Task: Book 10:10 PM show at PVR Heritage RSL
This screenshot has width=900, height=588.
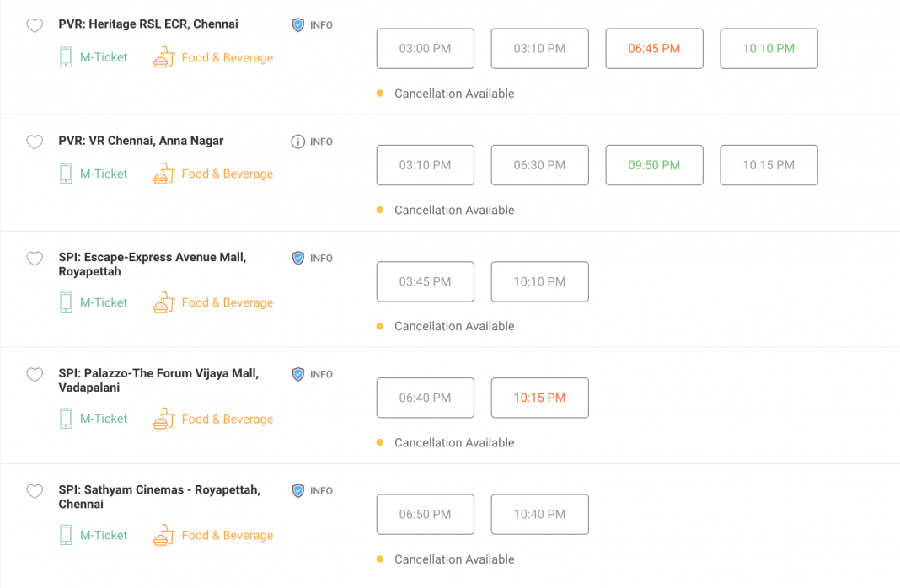Action: tap(769, 49)
